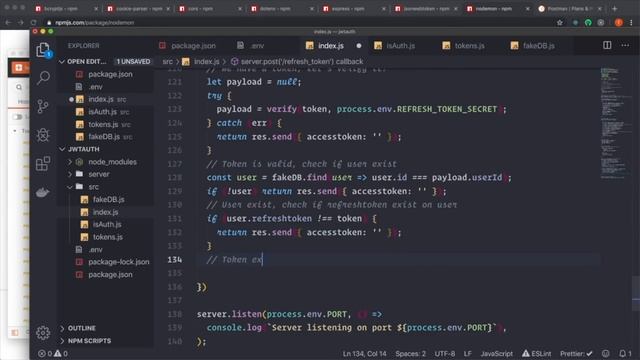
Task: Switch to the fakeDB.js editor tab
Action: (533, 46)
